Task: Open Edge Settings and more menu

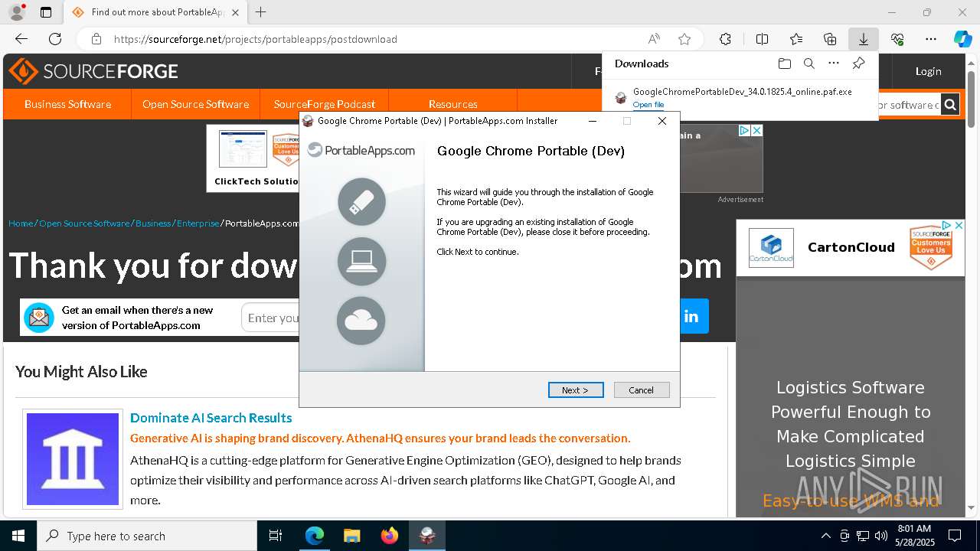Action: [931, 39]
